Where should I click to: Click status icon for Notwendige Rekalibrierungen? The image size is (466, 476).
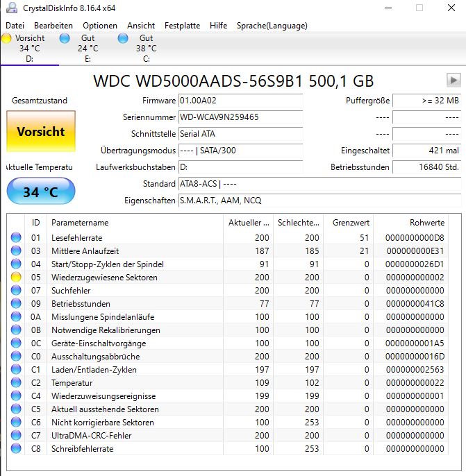16,330
